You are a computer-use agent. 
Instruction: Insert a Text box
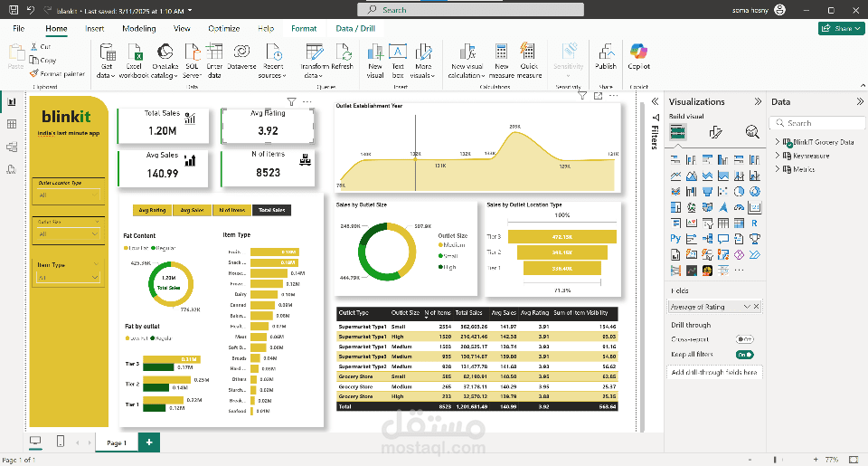pos(398,60)
